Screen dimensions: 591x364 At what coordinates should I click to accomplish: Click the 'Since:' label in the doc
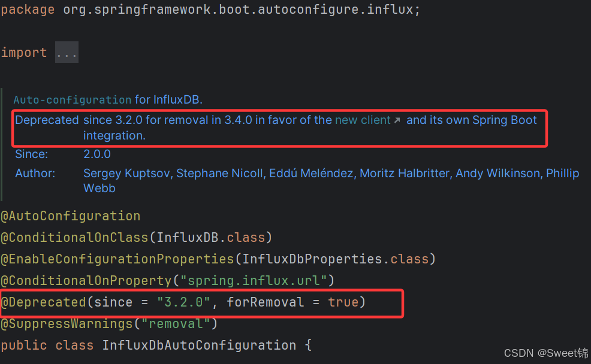pyautogui.click(x=32, y=154)
